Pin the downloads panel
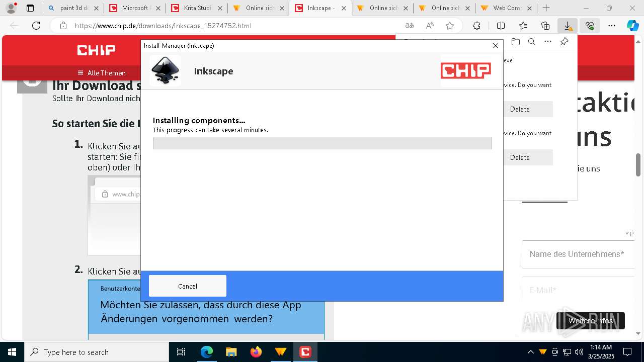The image size is (644, 362). [x=564, y=42]
